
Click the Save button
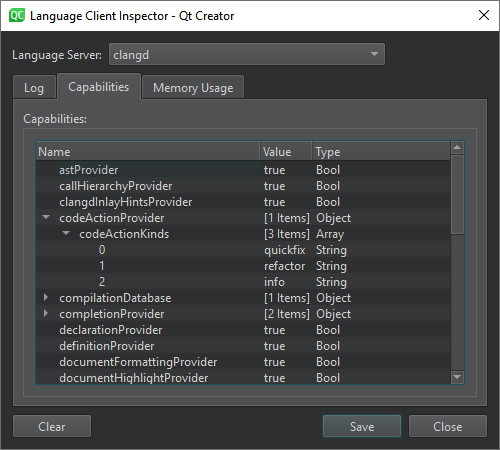click(x=362, y=426)
